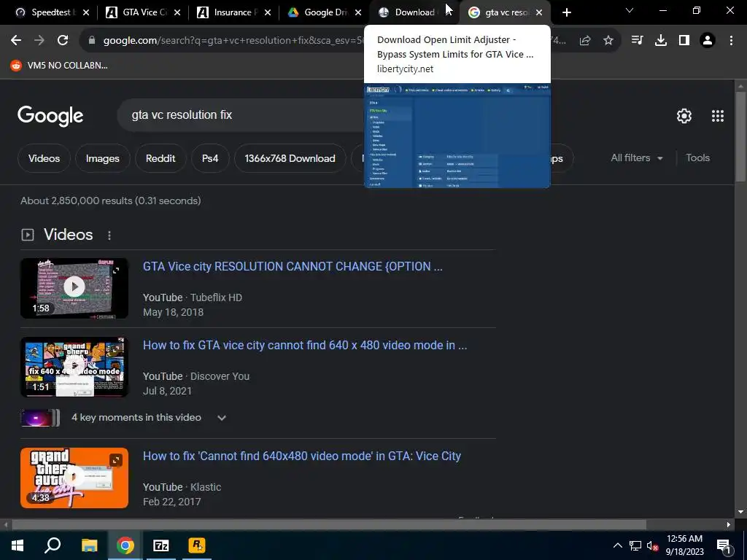
Task: Focus the address bar URL
Action: point(233,41)
